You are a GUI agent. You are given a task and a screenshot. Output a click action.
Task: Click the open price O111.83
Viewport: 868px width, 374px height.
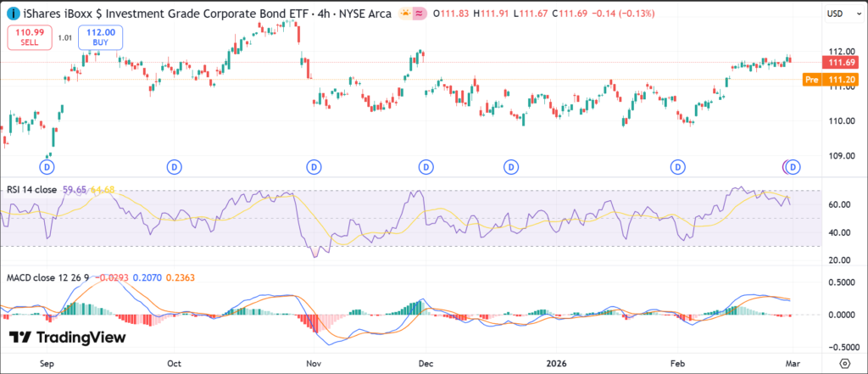point(451,14)
